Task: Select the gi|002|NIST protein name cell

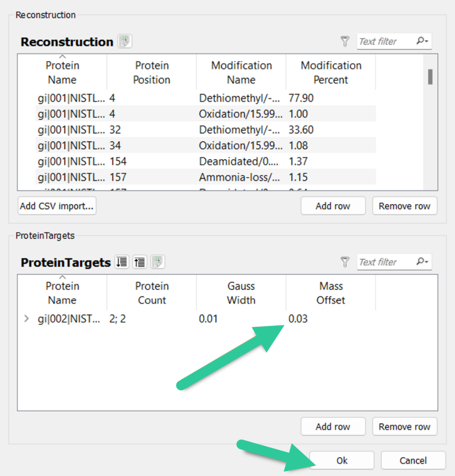Action: [x=69, y=319]
